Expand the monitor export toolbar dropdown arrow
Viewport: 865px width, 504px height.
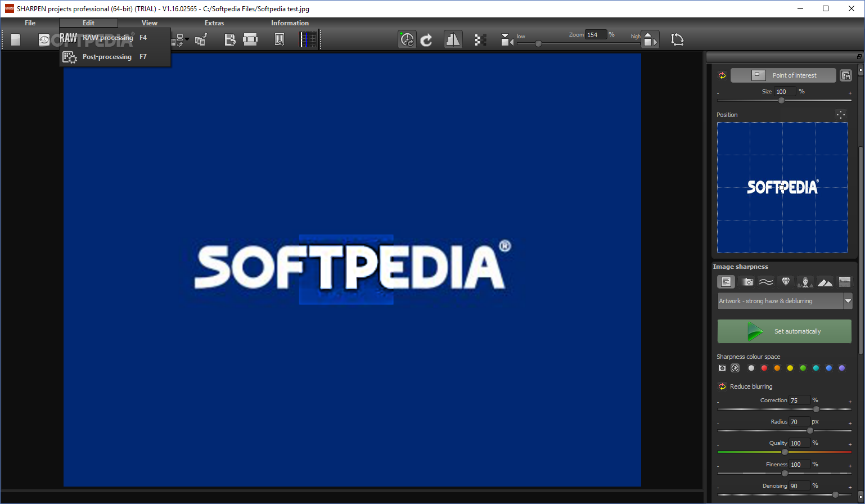coord(188,39)
